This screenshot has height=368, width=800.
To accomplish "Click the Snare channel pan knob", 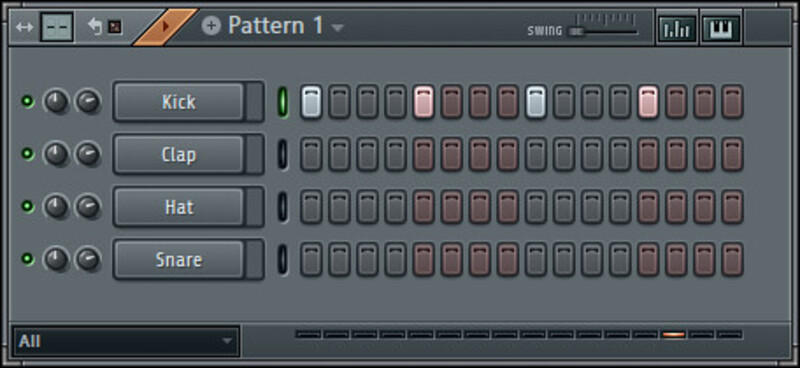I will coord(56,259).
